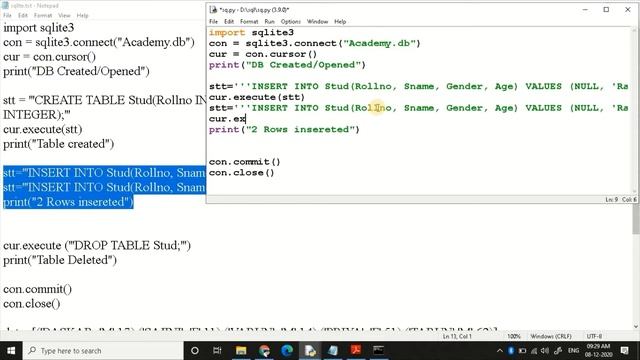Image resolution: width=640 pixels, height=360 pixels.
Task: Open the volume tray icon
Action: tap(545, 351)
